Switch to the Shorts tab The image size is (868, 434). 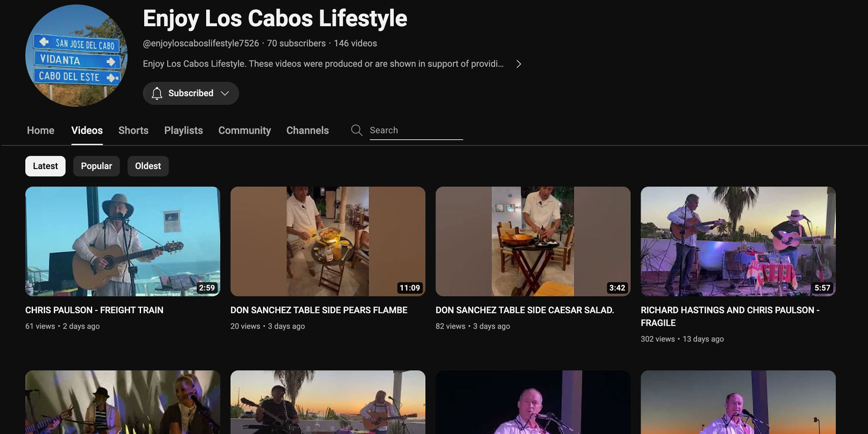[133, 130]
